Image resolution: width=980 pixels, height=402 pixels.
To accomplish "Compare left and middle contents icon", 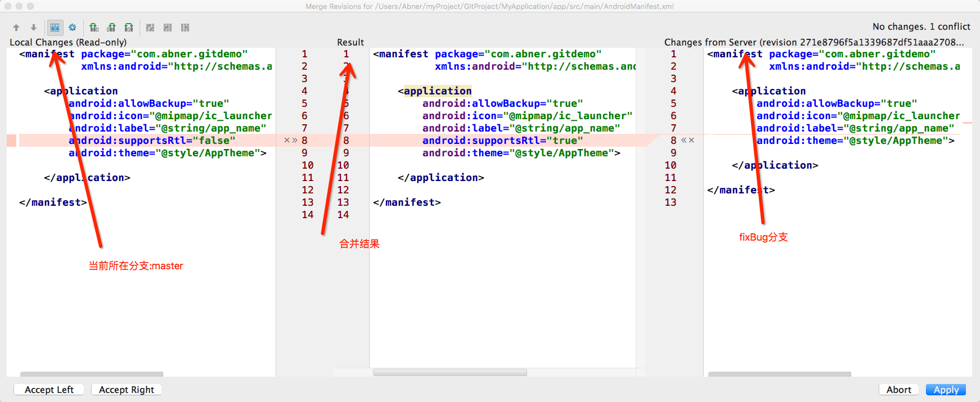I will coord(94,28).
